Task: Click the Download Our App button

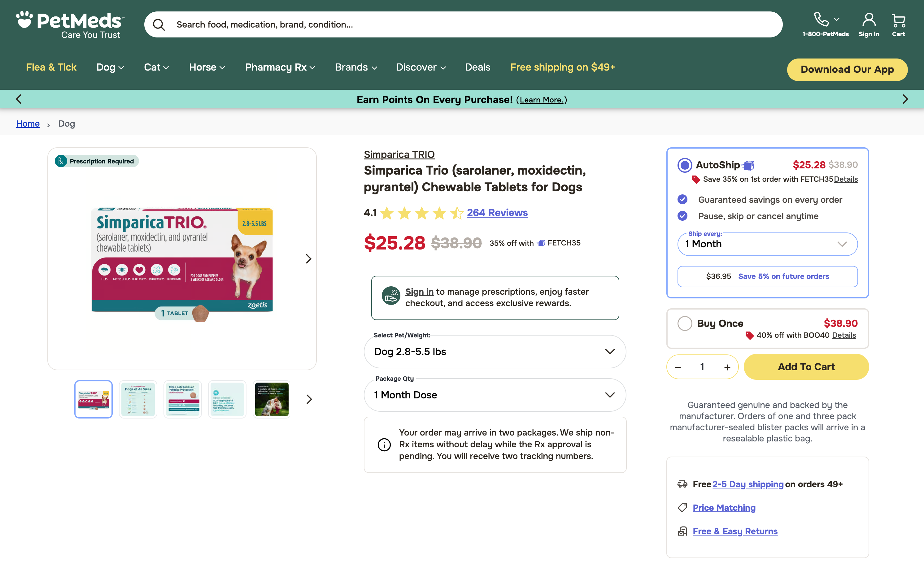Action: [x=847, y=69]
